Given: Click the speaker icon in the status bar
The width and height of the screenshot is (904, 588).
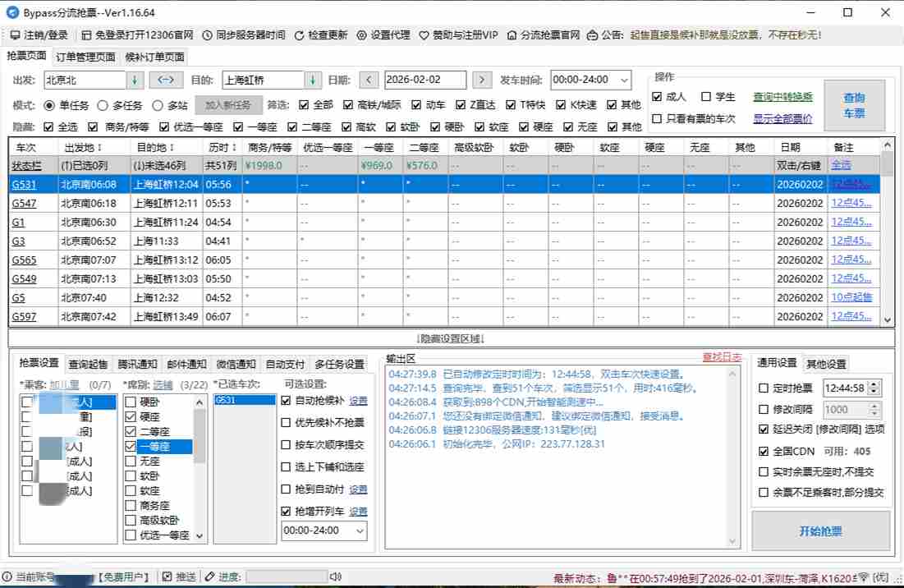Looking at the screenshot, I should [335, 576].
